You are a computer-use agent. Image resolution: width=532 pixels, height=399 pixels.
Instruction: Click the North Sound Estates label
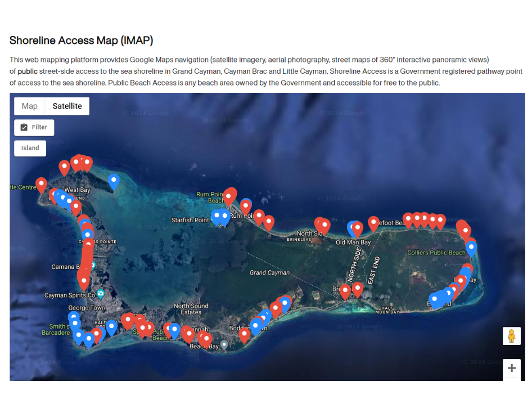coord(191,309)
